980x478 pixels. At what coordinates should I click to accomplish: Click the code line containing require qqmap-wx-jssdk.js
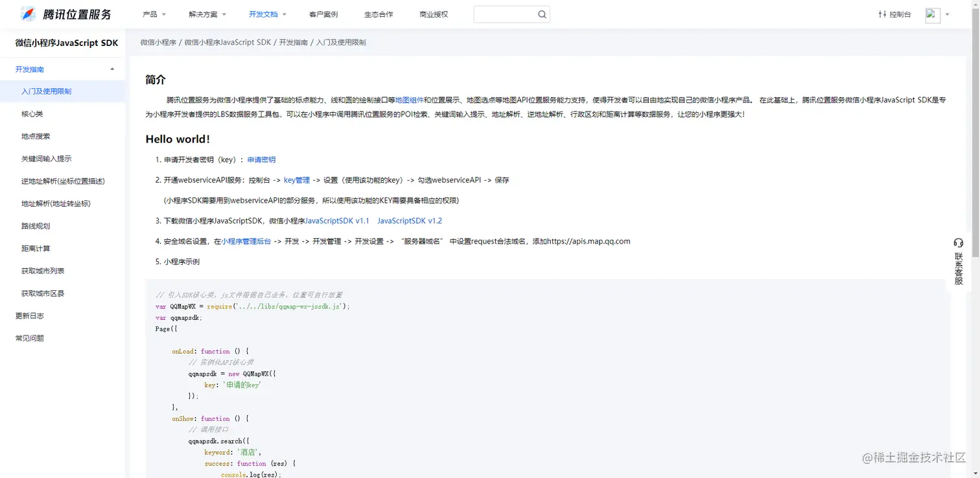tap(253, 306)
